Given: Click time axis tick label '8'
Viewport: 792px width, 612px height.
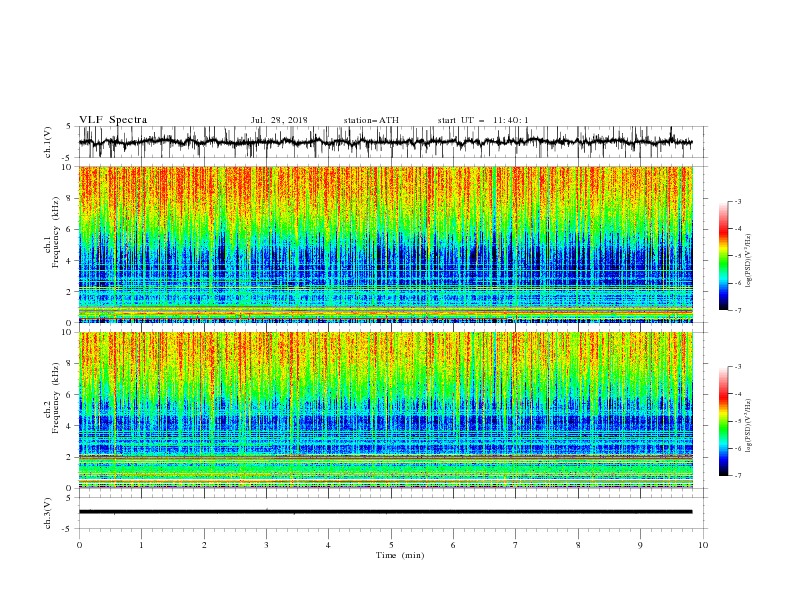Looking at the screenshot, I should 578,545.
